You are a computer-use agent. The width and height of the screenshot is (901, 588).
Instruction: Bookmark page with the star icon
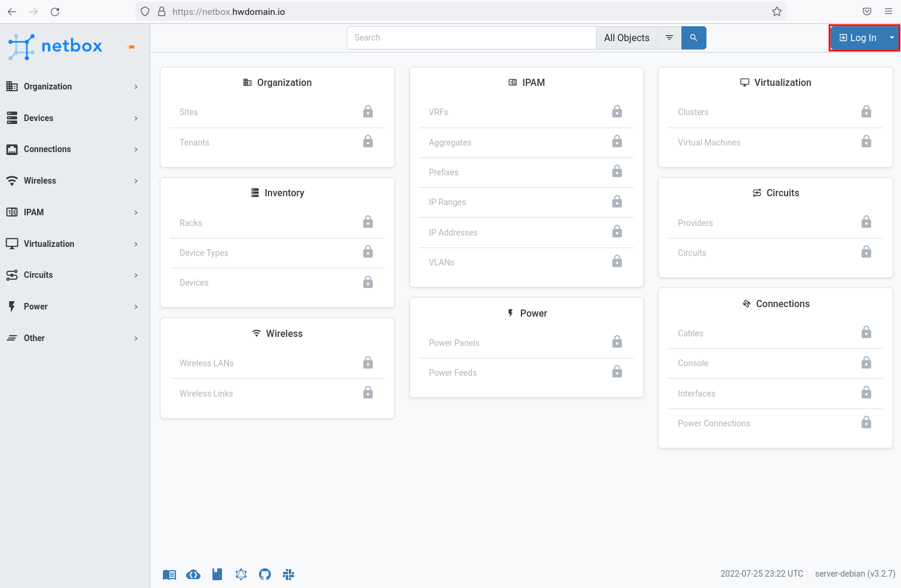pyautogui.click(x=777, y=11)
